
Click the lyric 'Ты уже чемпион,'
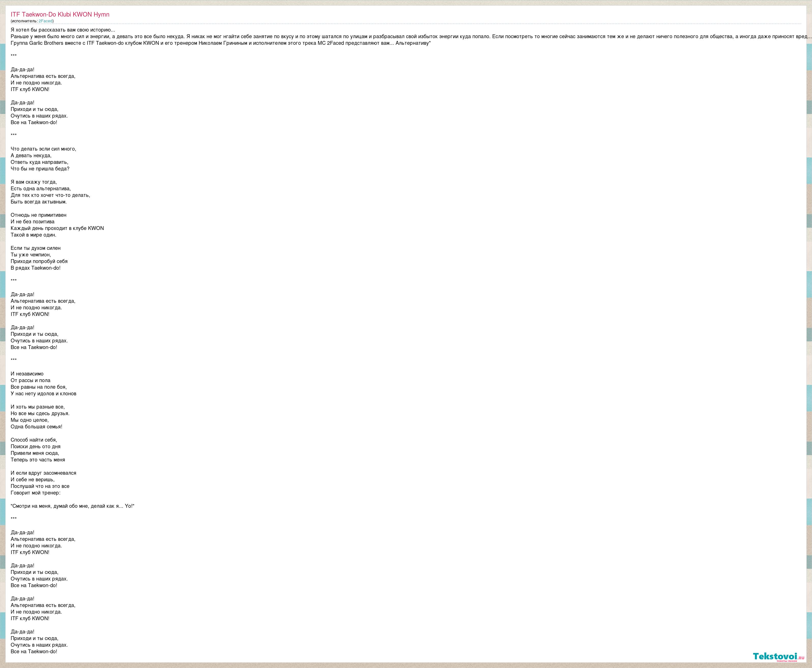click(31, 255)
